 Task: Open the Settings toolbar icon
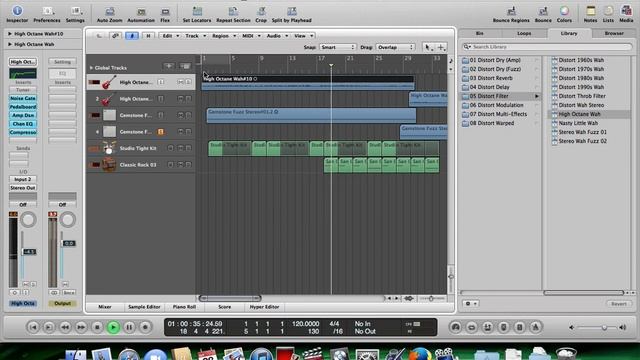pyautogui.click(x=75, y=11)
